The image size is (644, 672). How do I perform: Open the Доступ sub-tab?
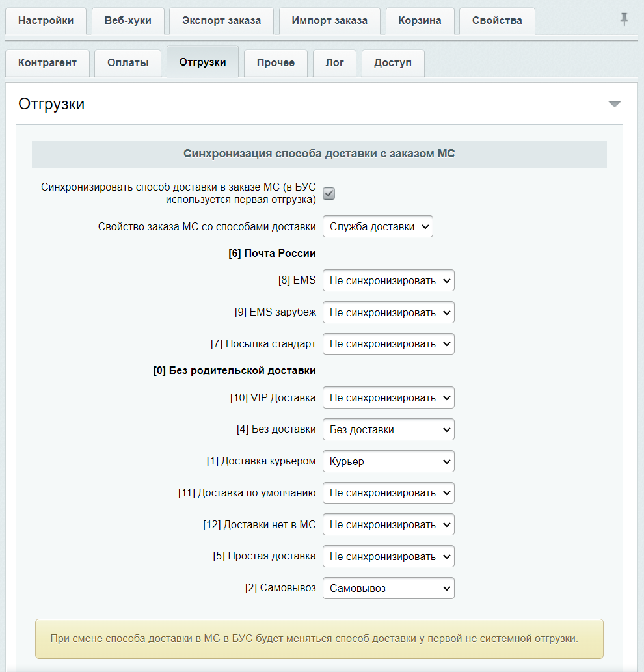(x=392, y=63)
